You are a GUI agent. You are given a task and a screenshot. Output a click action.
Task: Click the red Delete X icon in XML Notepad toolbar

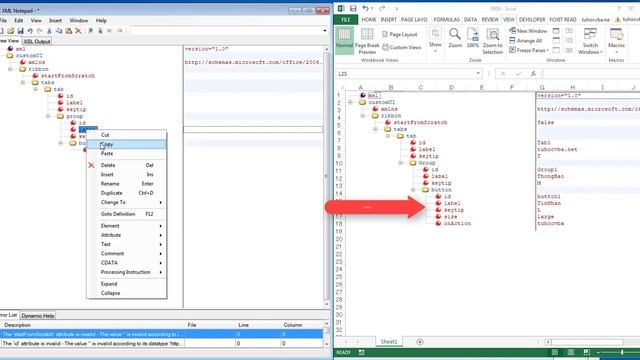pyautogui.click(x=78, y=31)
